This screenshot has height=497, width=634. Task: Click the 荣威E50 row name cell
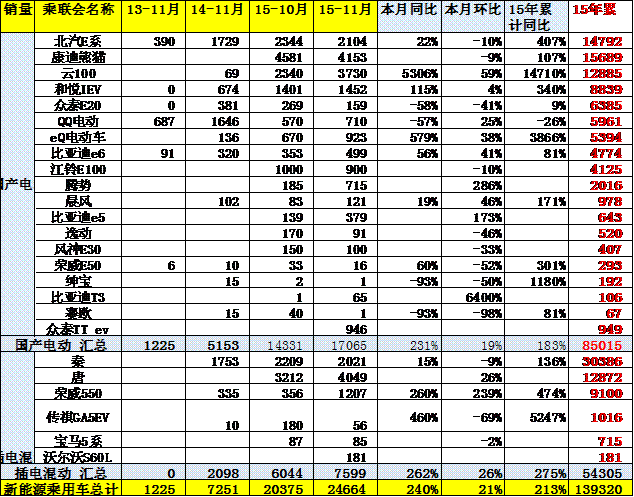[78, 265]
